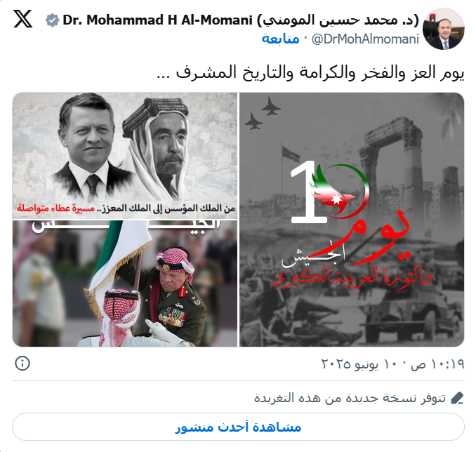Open Dr. Mohammad Al-Momani's profile avatar
The image size is (476, 452).
[444, 29]
